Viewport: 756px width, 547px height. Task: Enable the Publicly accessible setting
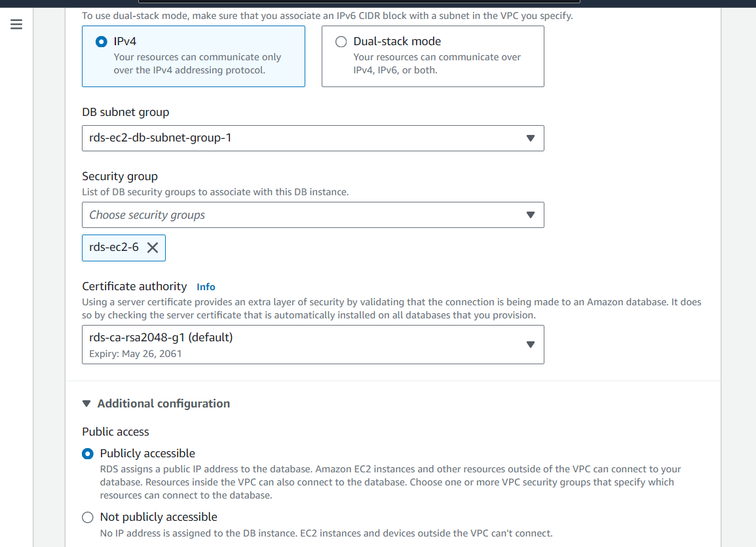pos(87,453)
